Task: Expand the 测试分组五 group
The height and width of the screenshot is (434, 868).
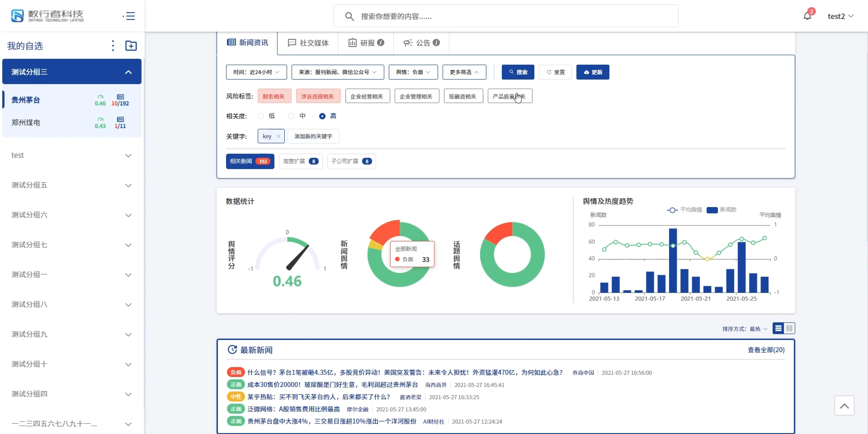Action: pos(71,185)
